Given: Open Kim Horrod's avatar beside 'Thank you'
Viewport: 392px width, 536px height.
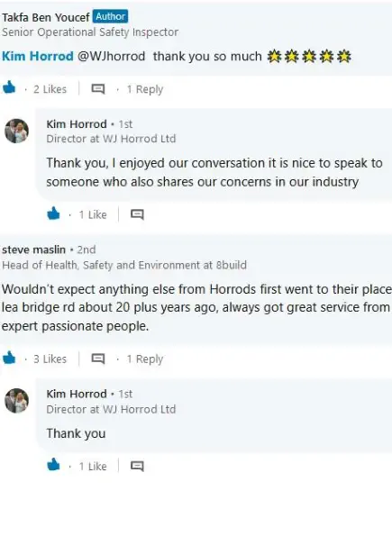Looking at the screenshot, I should 16,401.
